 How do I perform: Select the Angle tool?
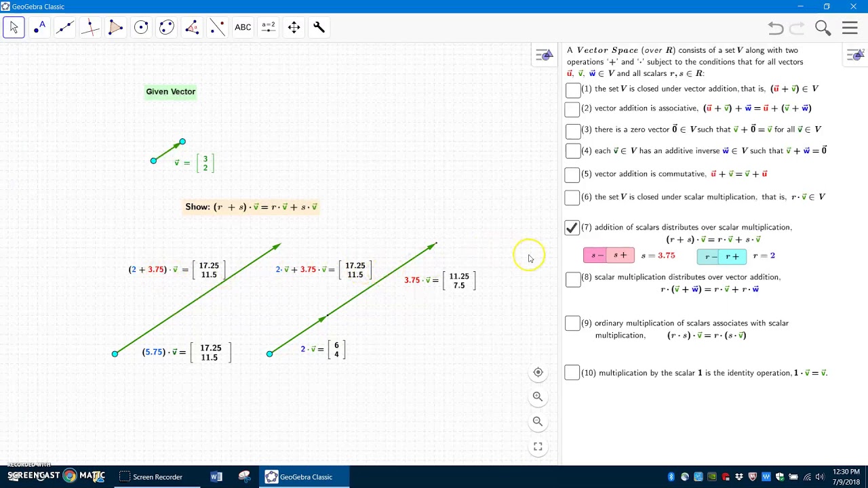coord(192,27)
